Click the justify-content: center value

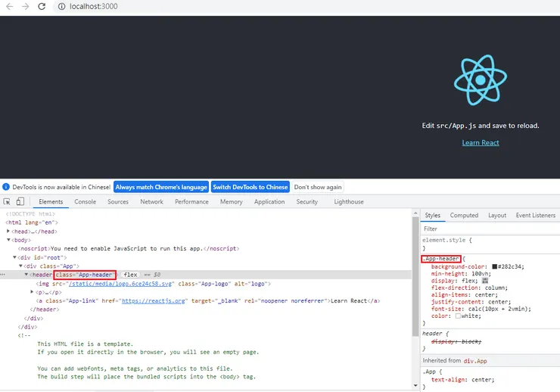498,302
